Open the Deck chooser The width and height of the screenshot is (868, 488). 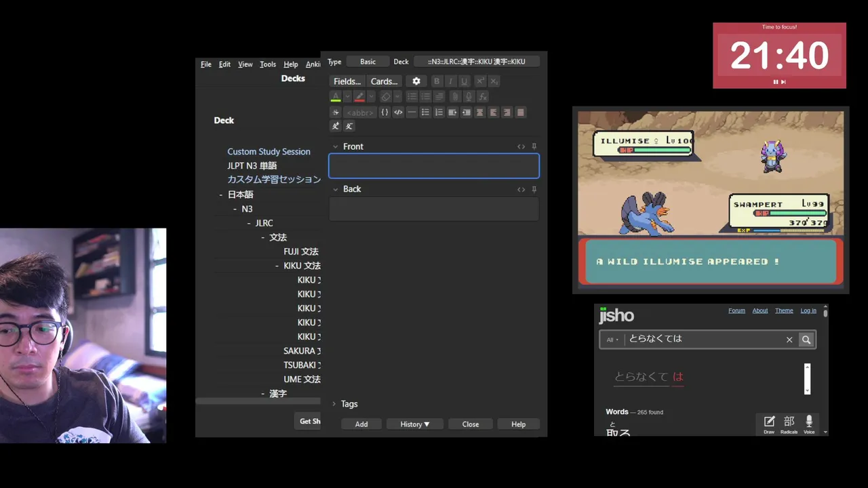pos(476,62)
